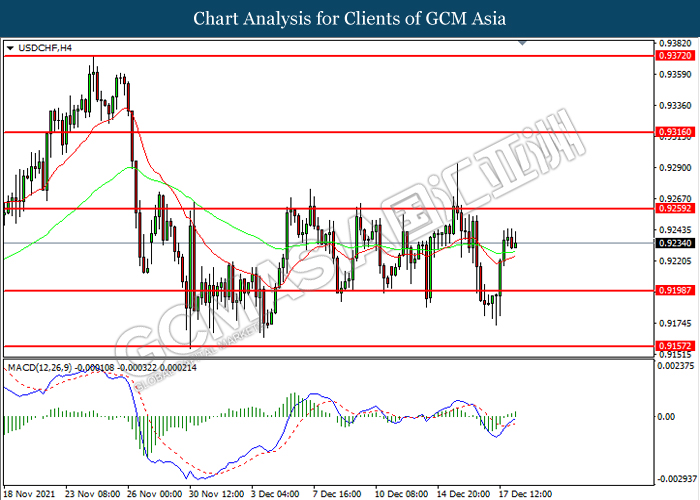Screen dimensions: 700x500
Task: Click the 17 Dec 12:00 time label
Action: (526, 494)
